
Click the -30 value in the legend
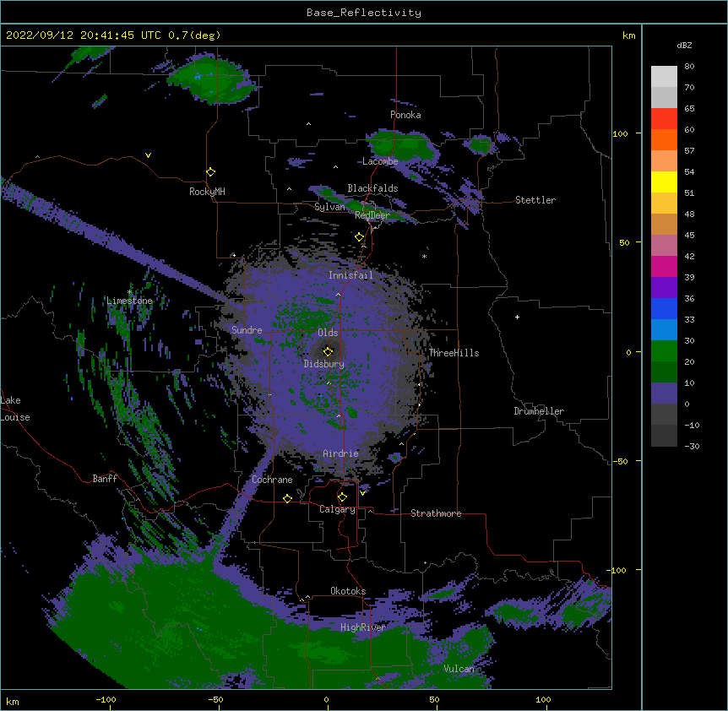(x=692, y=446)
